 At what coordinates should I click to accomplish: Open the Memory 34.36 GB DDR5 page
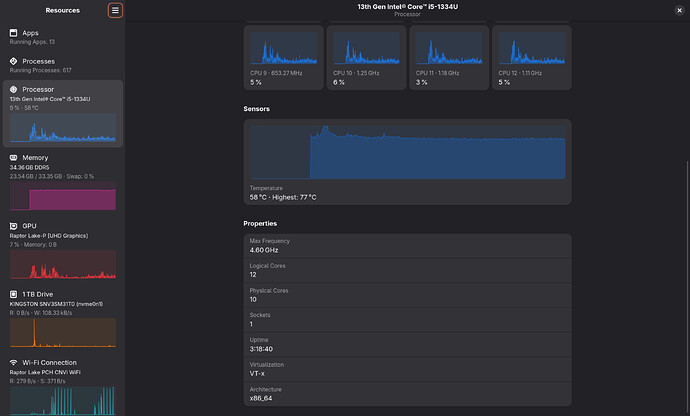click(x=62, y=182)
